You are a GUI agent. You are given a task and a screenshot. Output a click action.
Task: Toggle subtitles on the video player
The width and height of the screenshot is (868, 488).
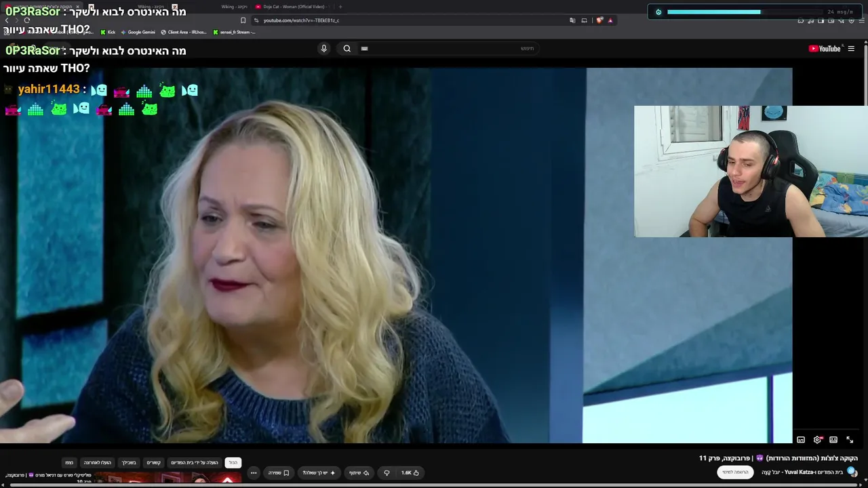pyautogui.click(x=801, y=440)
